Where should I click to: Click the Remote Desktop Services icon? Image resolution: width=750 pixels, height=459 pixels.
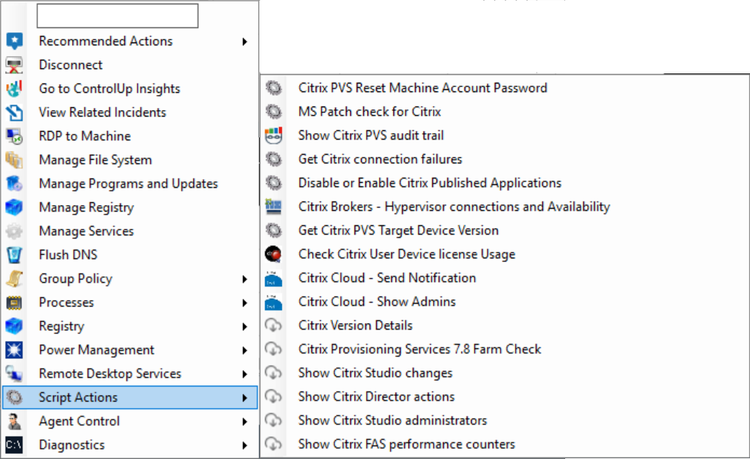14,373
